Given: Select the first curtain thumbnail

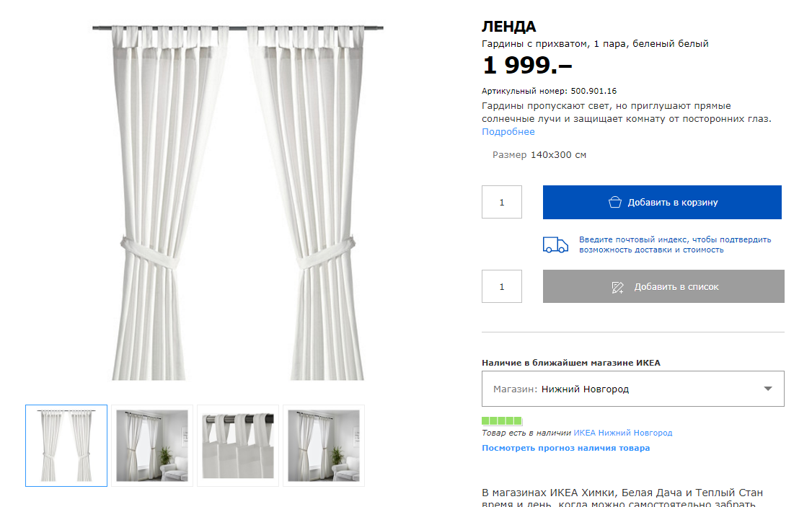Looking at the screenshot, I should [66, 445].
